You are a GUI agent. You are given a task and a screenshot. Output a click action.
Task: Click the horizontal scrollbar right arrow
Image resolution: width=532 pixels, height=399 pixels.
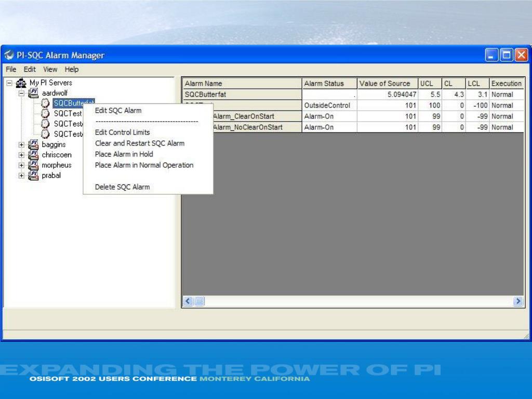(518, 301)
